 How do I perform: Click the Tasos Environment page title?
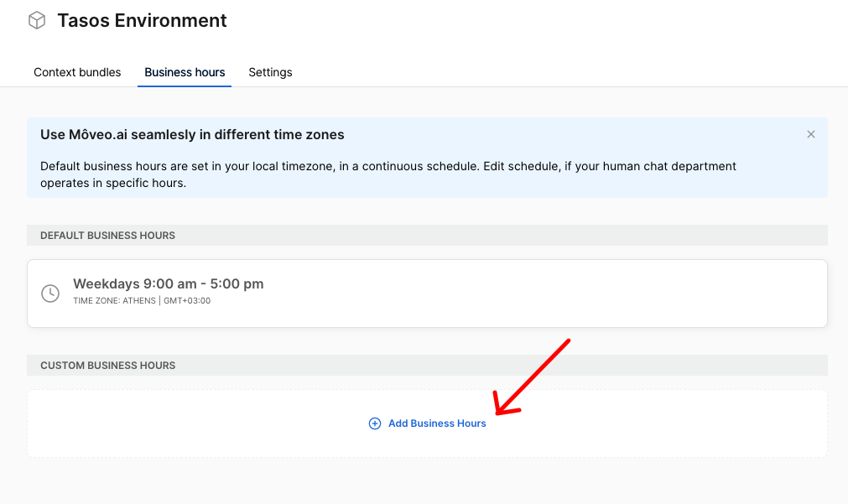(142, 20)
